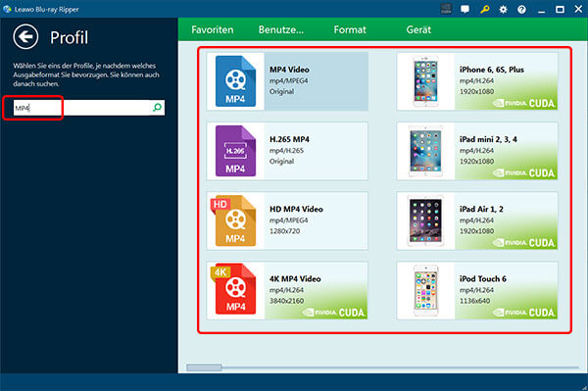Open settings gear in title bar
Screen dimensions: 588x391
coord(504,10)
